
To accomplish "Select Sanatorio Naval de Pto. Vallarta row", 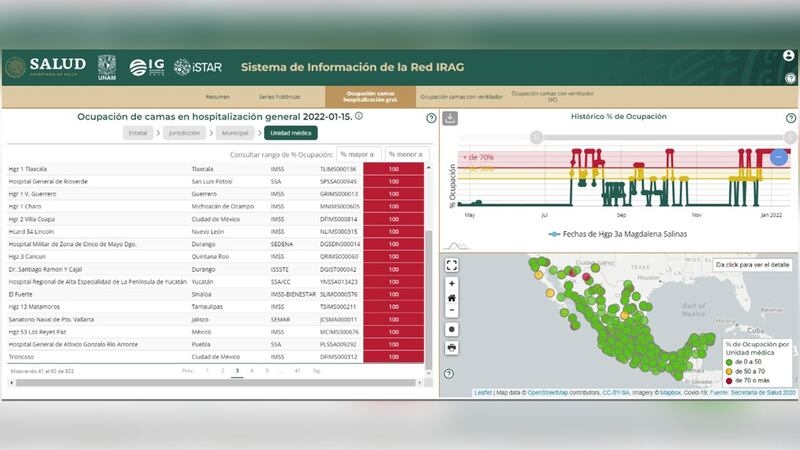I will pos(216,319).
